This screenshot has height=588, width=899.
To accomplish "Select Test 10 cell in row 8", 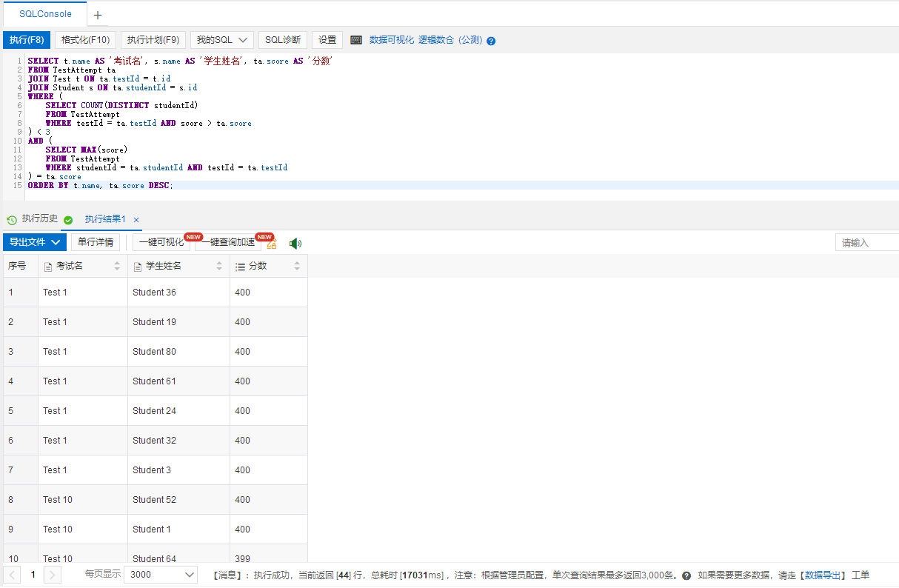I will click(83, 500).
